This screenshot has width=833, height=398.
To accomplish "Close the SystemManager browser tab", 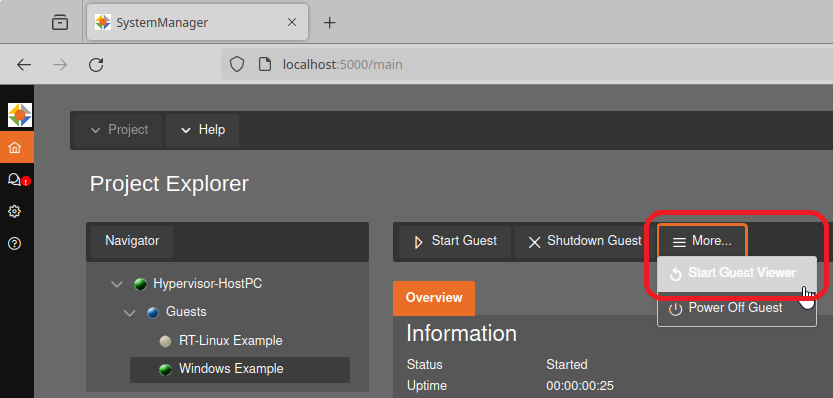I will coord(292,22).
